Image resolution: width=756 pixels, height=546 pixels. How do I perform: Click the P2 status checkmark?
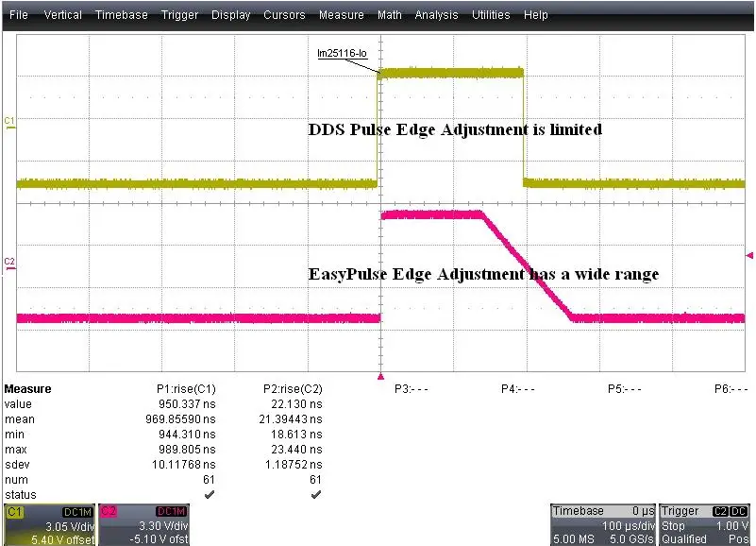pos(315,494)
